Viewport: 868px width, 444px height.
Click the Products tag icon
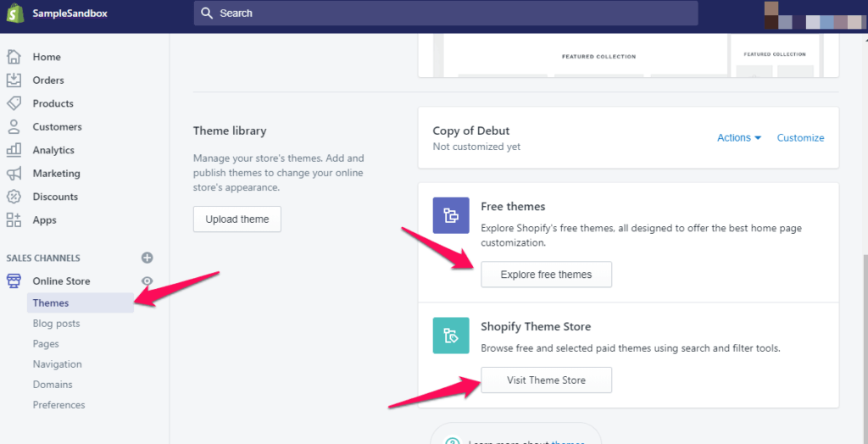(14, 103)
